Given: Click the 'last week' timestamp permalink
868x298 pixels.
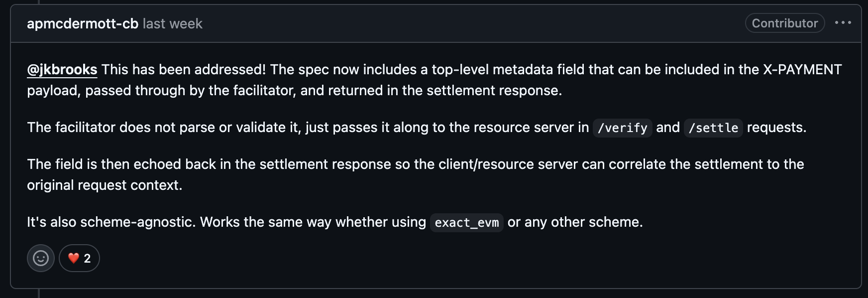Looking at the screenshot, I should (x=172, y=23).
